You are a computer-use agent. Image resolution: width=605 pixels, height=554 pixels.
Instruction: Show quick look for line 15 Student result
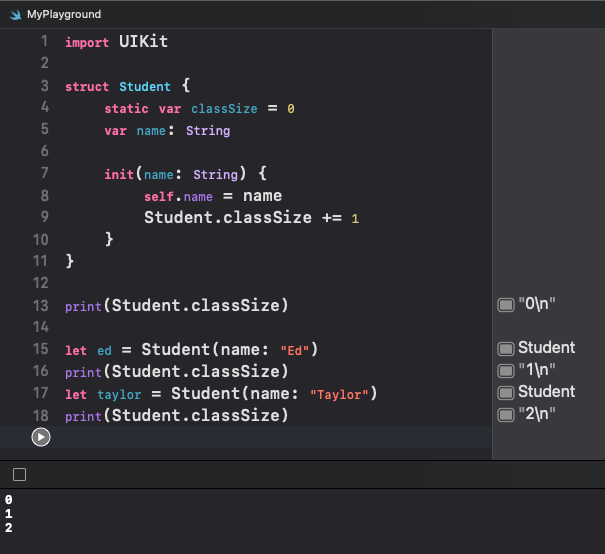pos(506,348)
